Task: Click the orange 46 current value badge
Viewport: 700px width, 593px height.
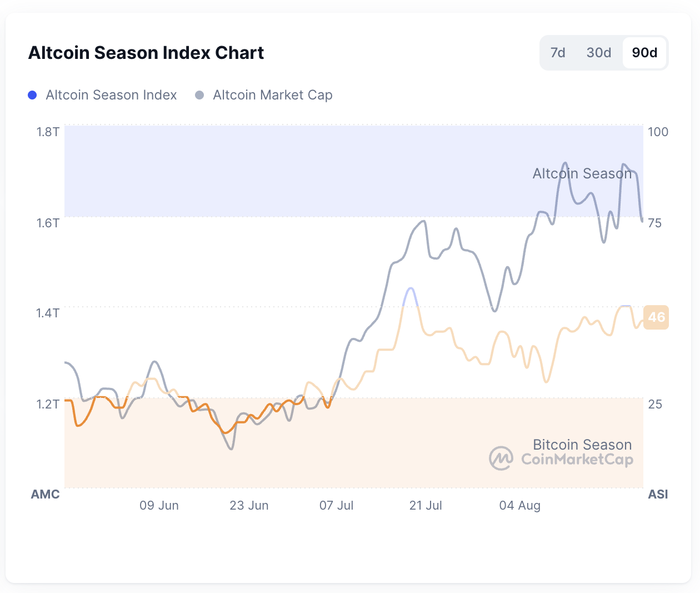Action: (656, 317)
